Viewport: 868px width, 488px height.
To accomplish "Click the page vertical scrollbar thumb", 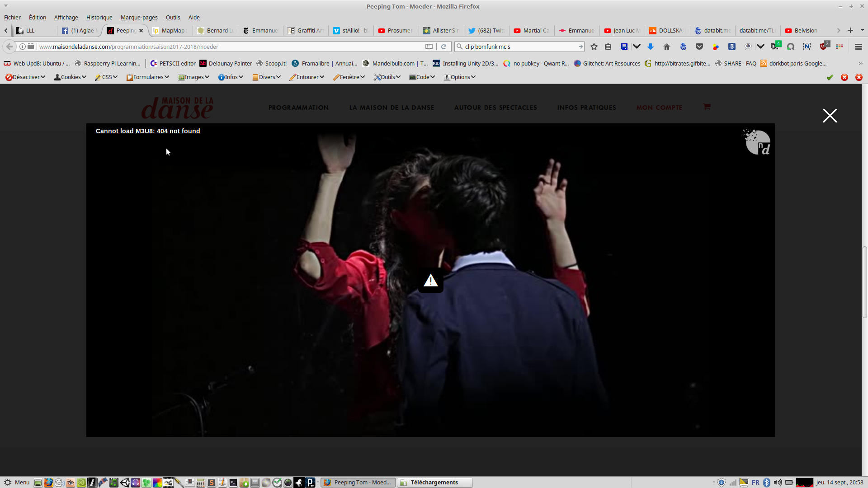I will (x=864, y=282).
